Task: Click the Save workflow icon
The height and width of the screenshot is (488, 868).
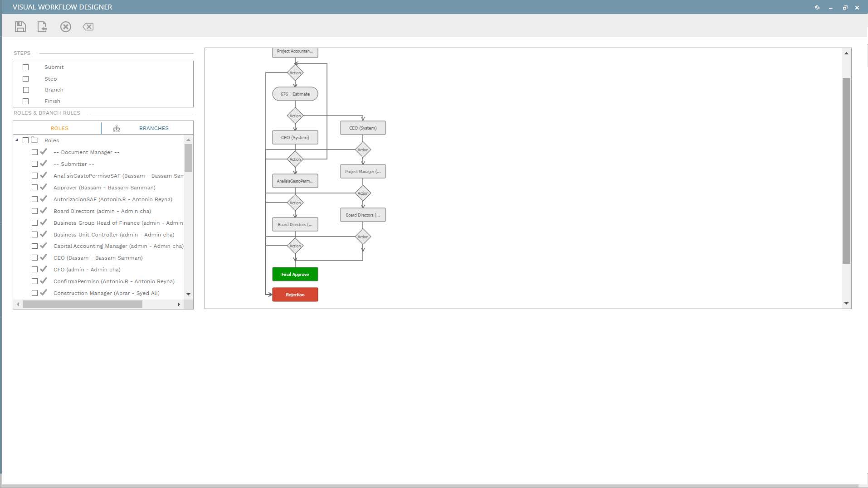Action: [20, 27]
